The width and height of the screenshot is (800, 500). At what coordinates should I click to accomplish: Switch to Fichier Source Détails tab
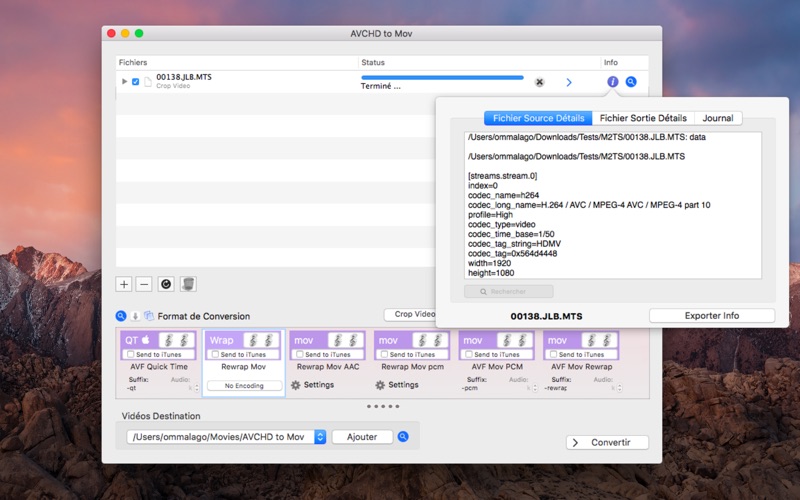point(538,118)
